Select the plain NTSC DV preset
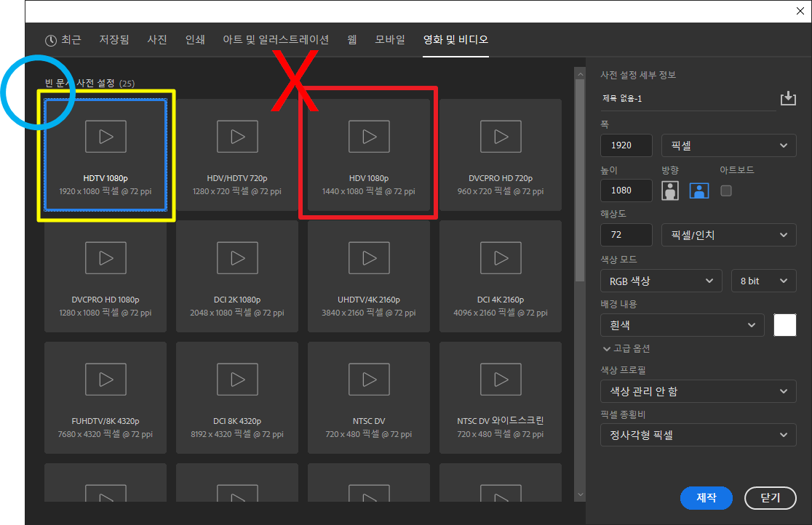812x525 pixels. point(369,398)
